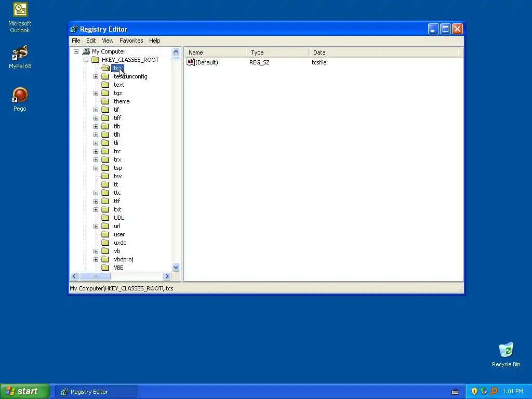Click the .theme folder icon
This screenshot has width=532, height=399.
coord(105,101)
